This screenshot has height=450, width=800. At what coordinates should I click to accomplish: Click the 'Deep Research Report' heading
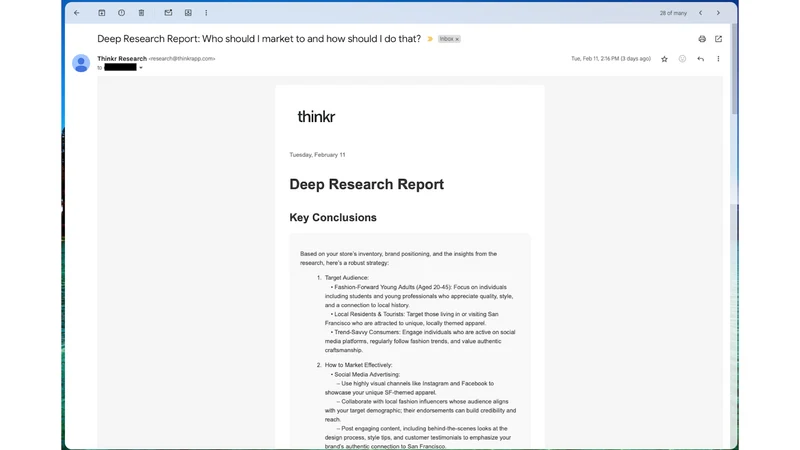pyautogui.click(x=366, y=184)
